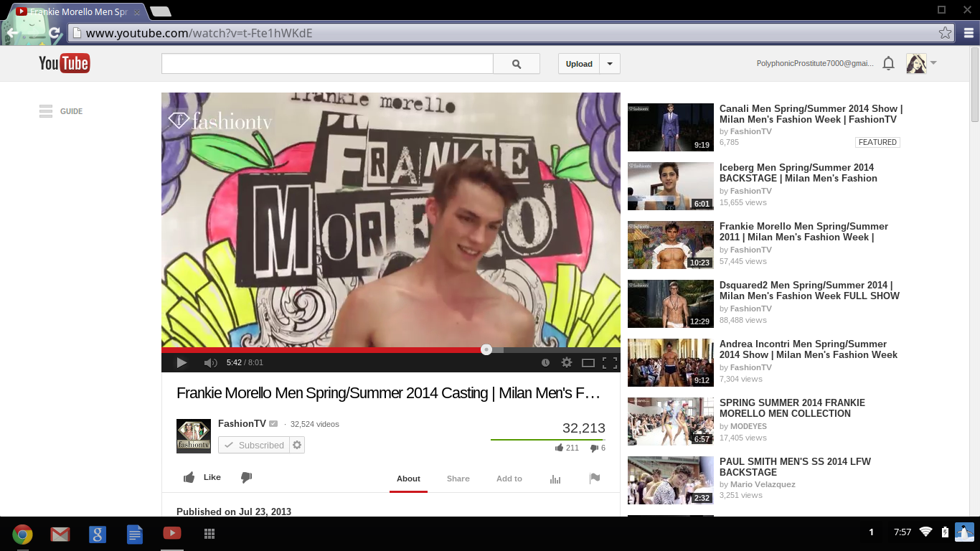Image resolution: width=980 pixels, height=551 pixels.
Task: Click the search magnifier button
Action: 517,64
